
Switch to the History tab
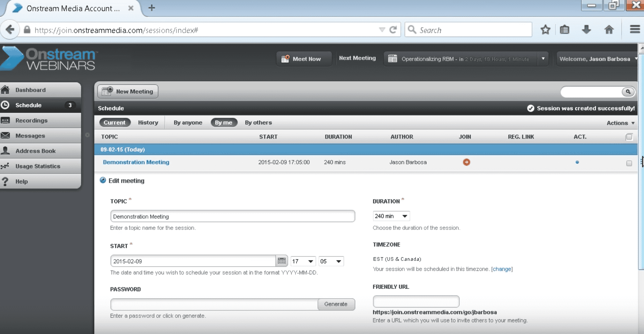(x=148, y=122)
